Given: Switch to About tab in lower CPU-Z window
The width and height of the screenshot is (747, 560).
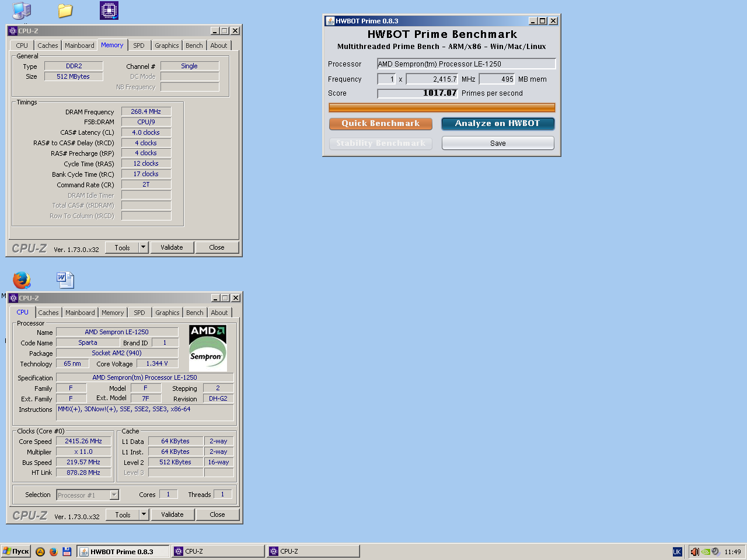Looking at the screenshot, I should click(219, 313).
